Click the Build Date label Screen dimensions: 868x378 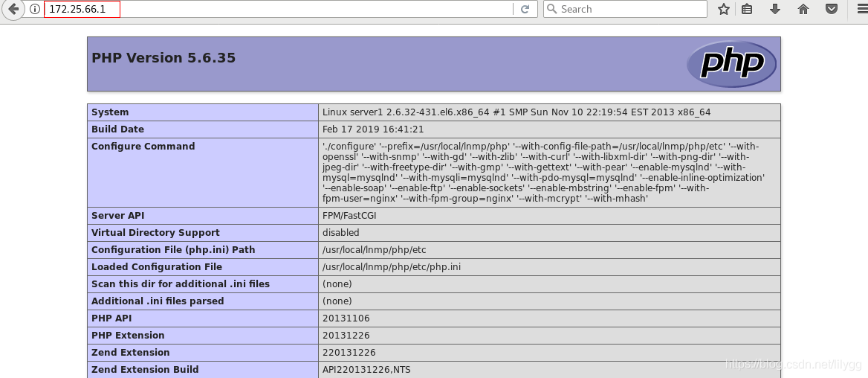(117, 129)
